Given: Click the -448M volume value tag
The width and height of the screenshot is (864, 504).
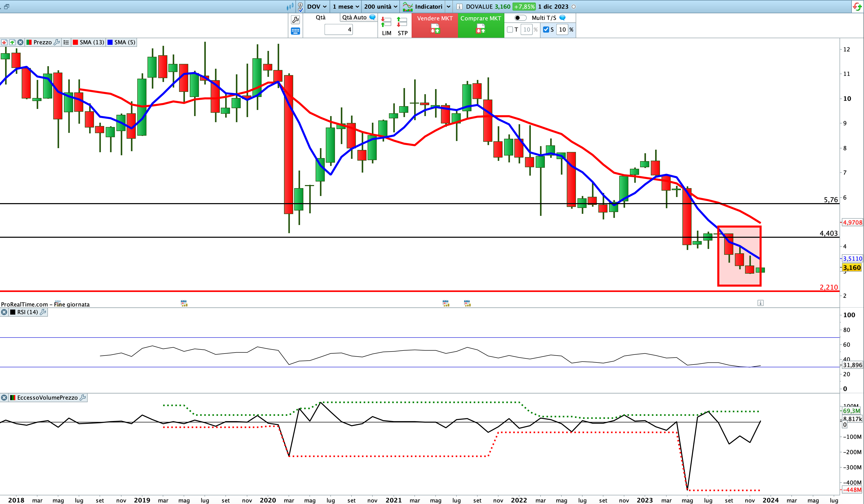Looking at the screenshot, I should pos(852,490).
